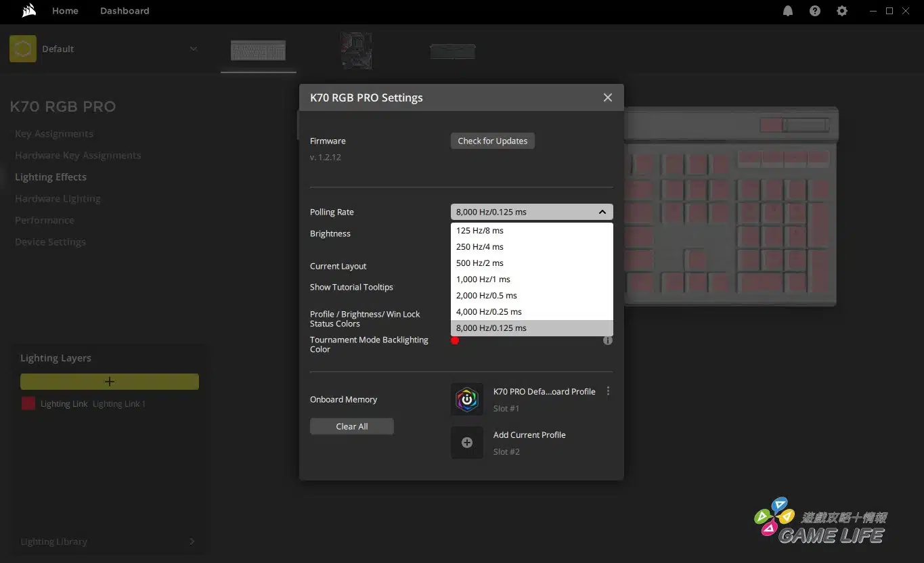Click the K70 PRO onboard profile icon
This screenshot has width=924, height=563.
point(467,399)
